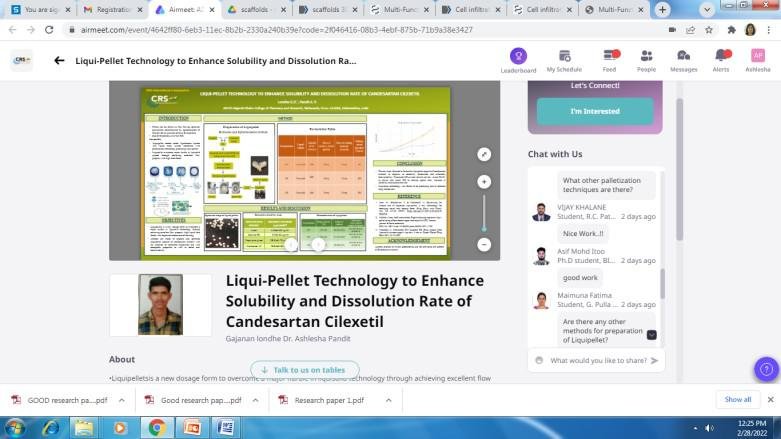Open the Word taskbar icon

pyautogui.click(x=226, y=428)
